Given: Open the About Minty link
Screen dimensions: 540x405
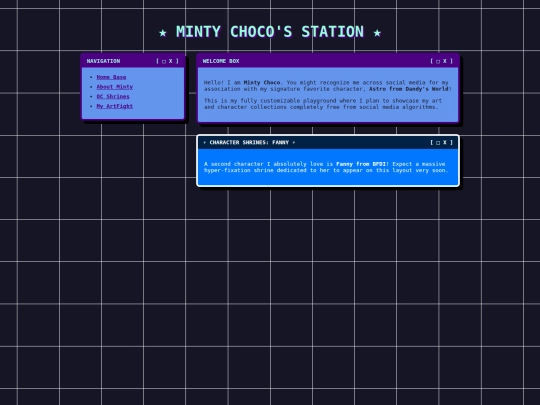Looking at the screenshot, I should pos(115,87).
